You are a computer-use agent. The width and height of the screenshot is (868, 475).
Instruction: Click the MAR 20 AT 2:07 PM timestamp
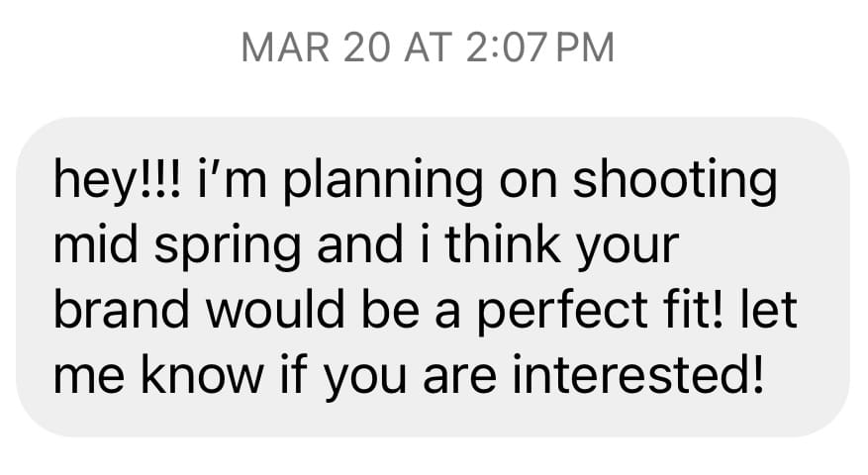(x=428, y=47)
